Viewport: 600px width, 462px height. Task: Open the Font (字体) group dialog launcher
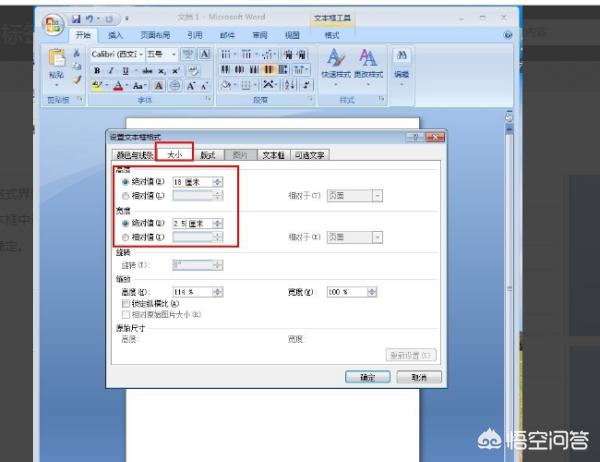(208, 99)
